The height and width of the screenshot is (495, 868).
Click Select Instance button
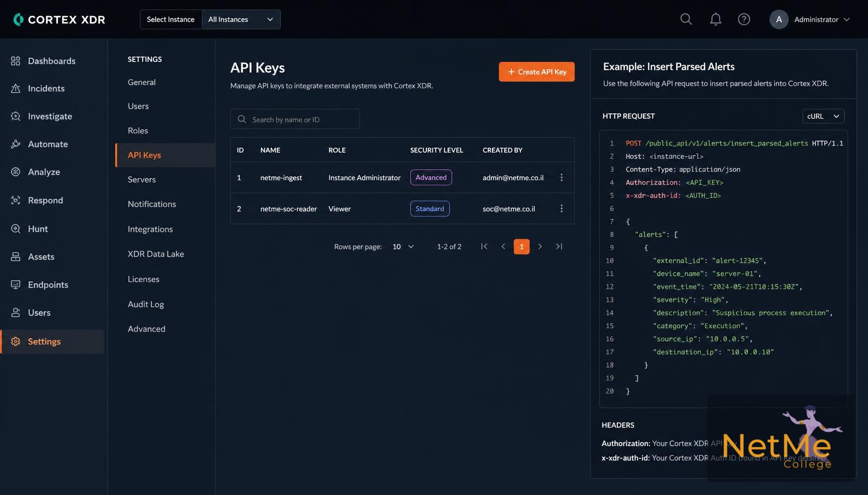pos(171,20)
